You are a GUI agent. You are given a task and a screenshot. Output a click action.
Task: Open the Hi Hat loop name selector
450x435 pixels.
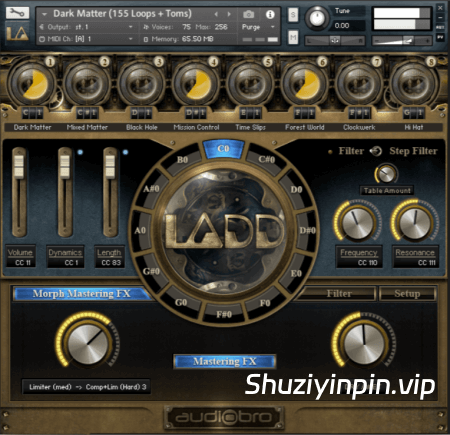click(x=414, y=127)
